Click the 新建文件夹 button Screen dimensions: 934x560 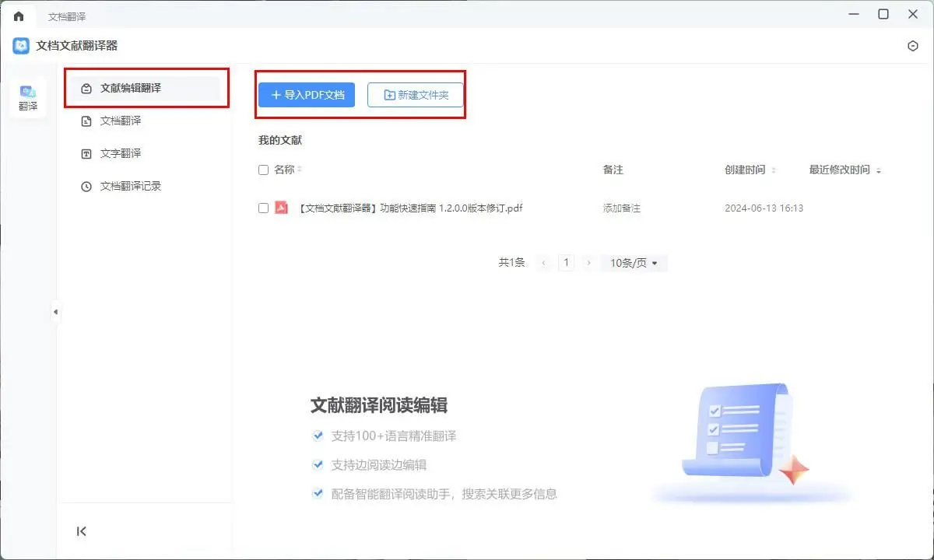(415, 94)
